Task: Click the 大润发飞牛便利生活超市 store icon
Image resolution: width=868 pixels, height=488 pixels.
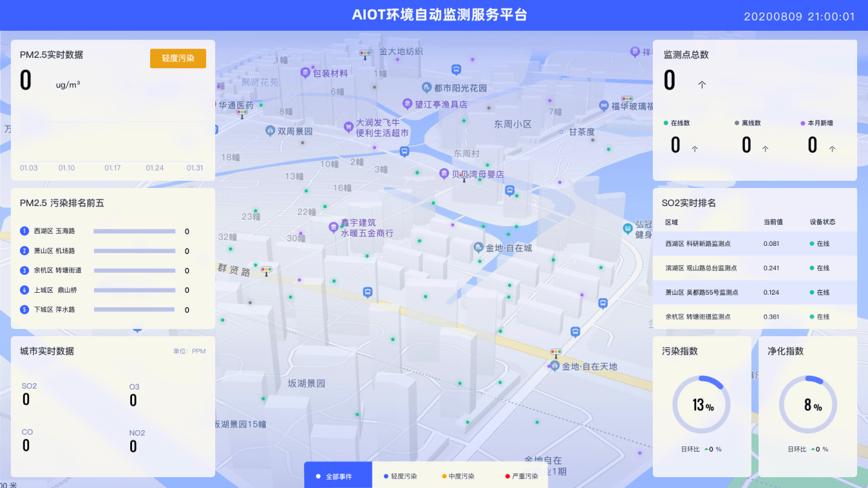Action: coord(348,127)
